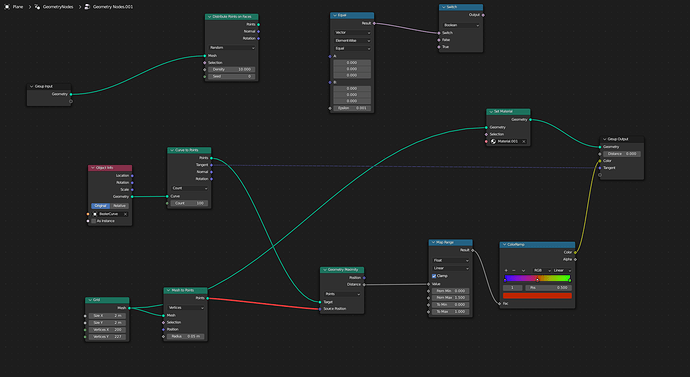Click the Color output socket of ColorRamp
The width and height of the screenshot is (690, 377).
[575, 253]
